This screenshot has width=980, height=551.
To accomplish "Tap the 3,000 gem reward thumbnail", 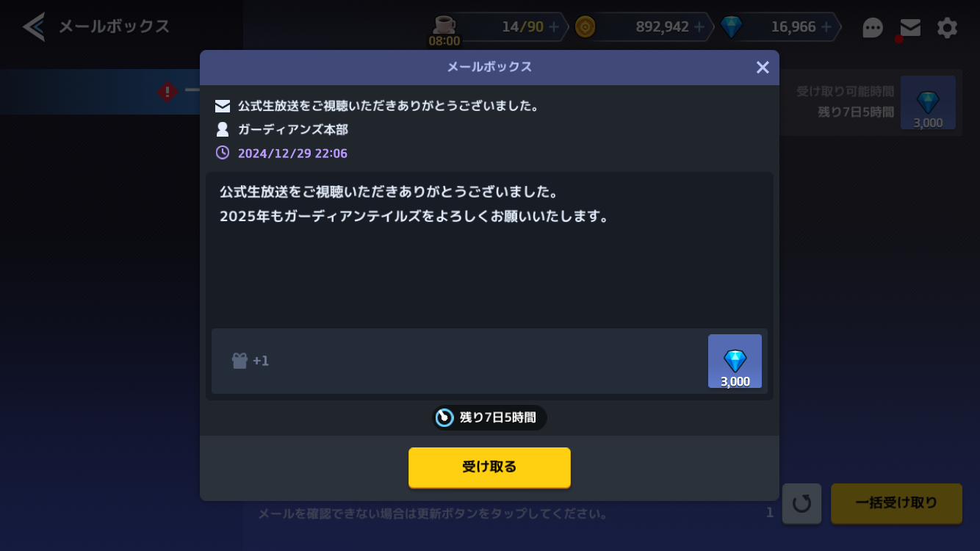I will pos(735,361).
